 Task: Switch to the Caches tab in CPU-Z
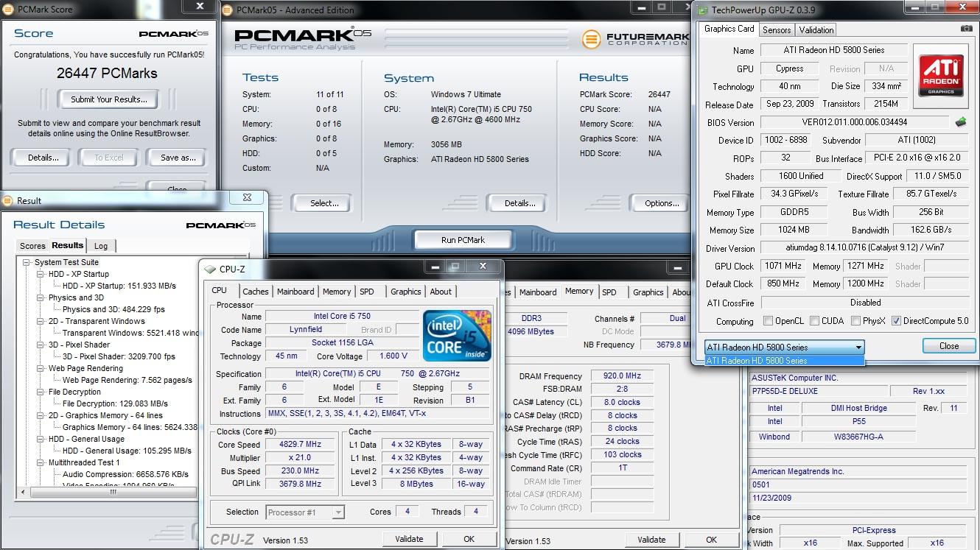click(x=256, y=292)
